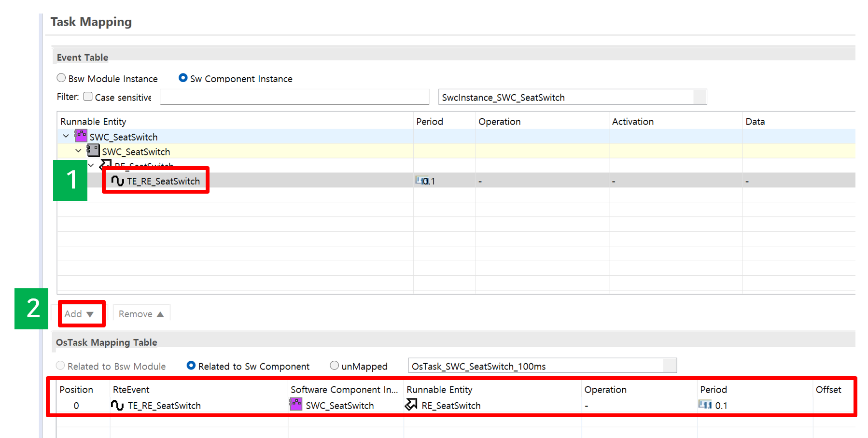868x438 pixels.
Task: Select the Sw Component Instance radio button
Action: coord(183,78)
